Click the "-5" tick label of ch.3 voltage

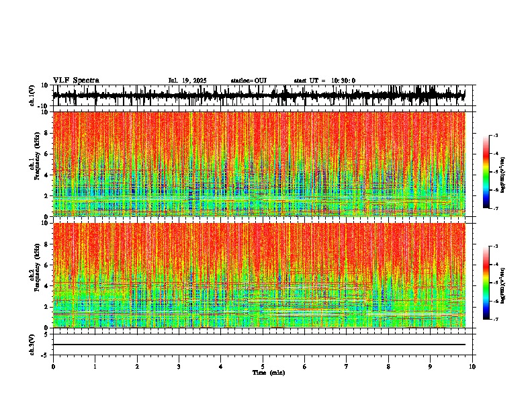click(x=46, y=355)
